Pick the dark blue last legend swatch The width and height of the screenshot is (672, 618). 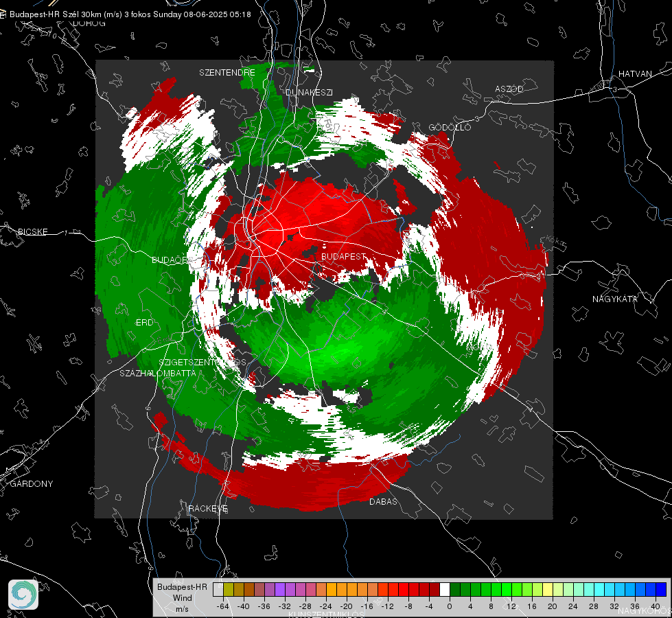click(661, 589)
